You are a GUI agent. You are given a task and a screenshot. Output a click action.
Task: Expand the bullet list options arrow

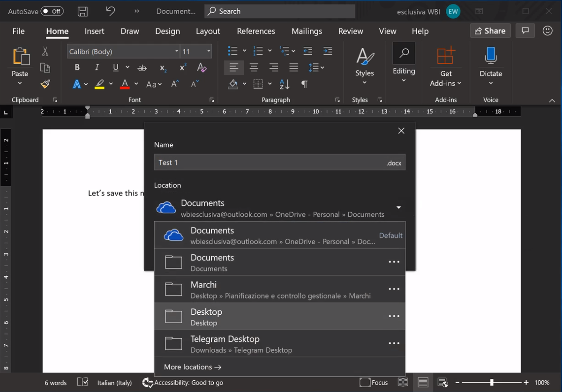pyautogui.click(x=245, y=51)
